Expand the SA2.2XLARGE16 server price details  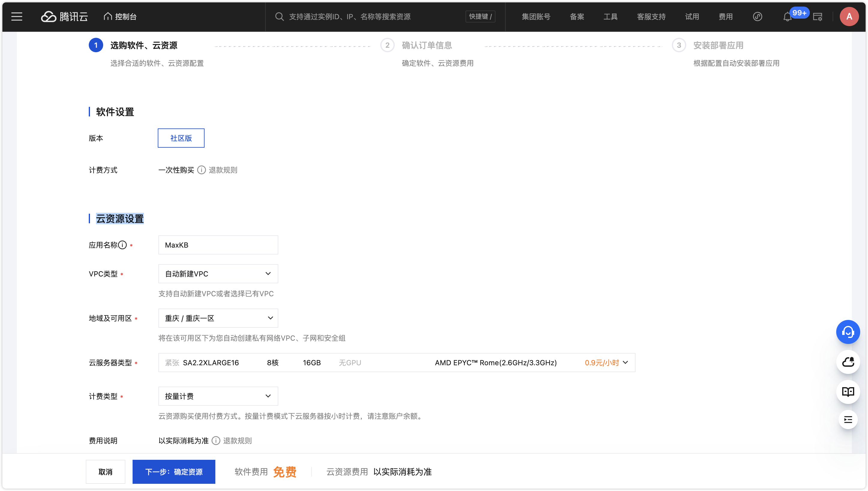626,363
